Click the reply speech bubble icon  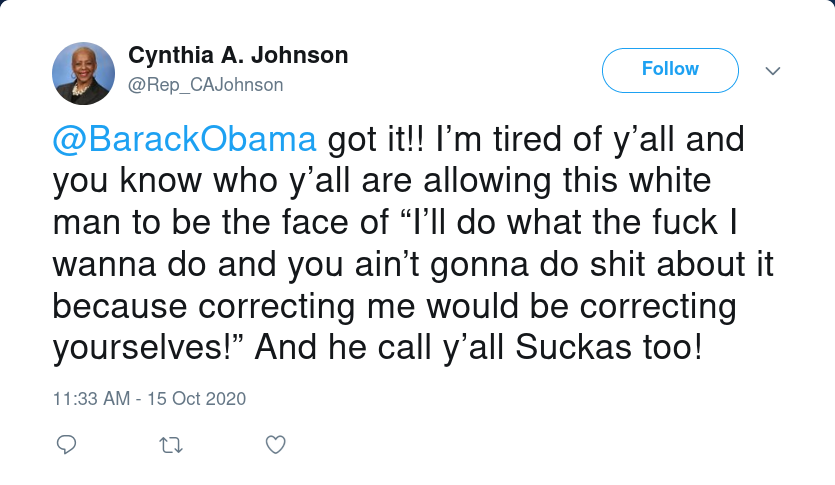pos(66,443)
